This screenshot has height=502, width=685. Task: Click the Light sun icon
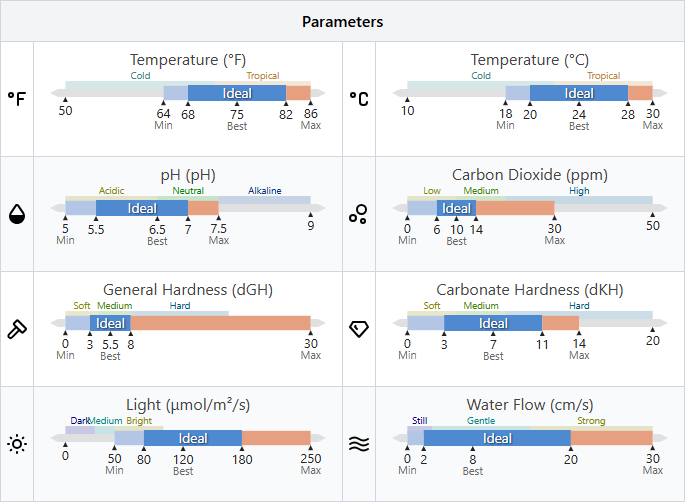17,444
